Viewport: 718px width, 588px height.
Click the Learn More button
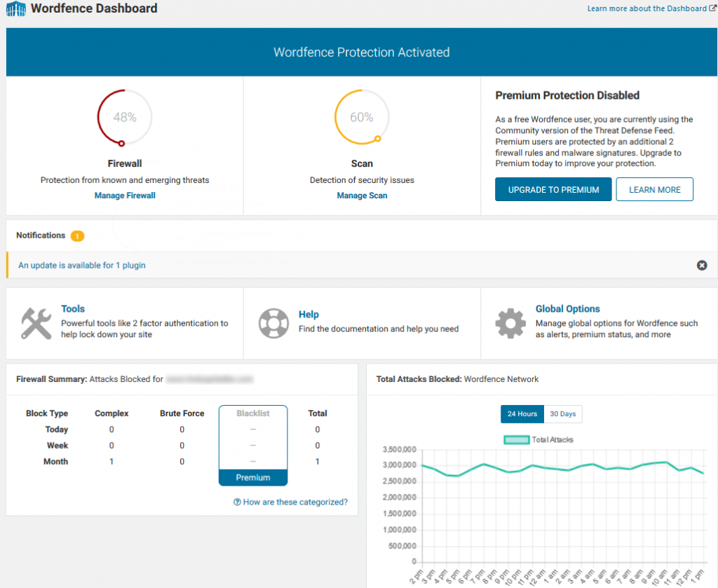[654, 189]
